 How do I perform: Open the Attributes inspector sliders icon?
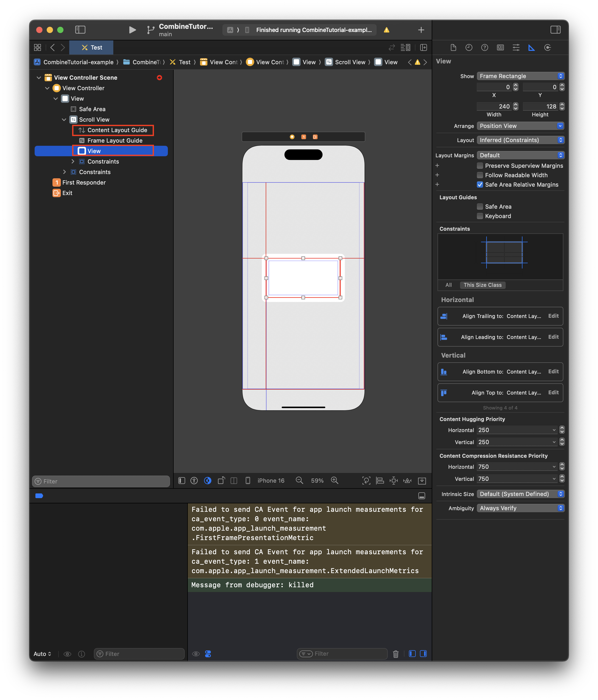click(516, 48)
